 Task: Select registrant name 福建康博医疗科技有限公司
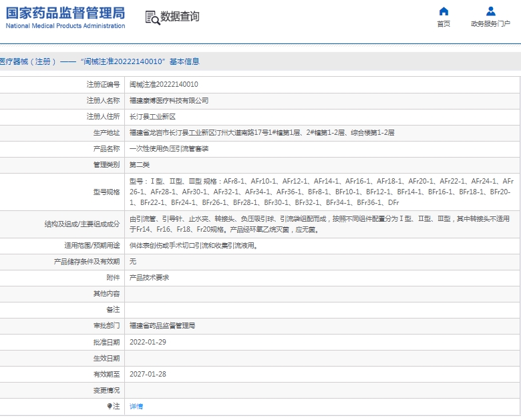[169, 100]
